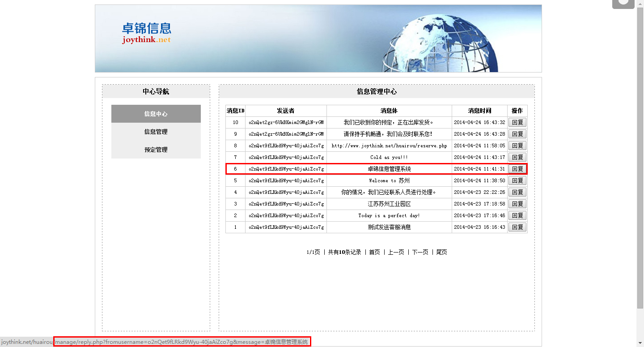Click the globe image in header banner
Image resolution: width=644 pixels, height=347 pixels.
pos(441,43)
